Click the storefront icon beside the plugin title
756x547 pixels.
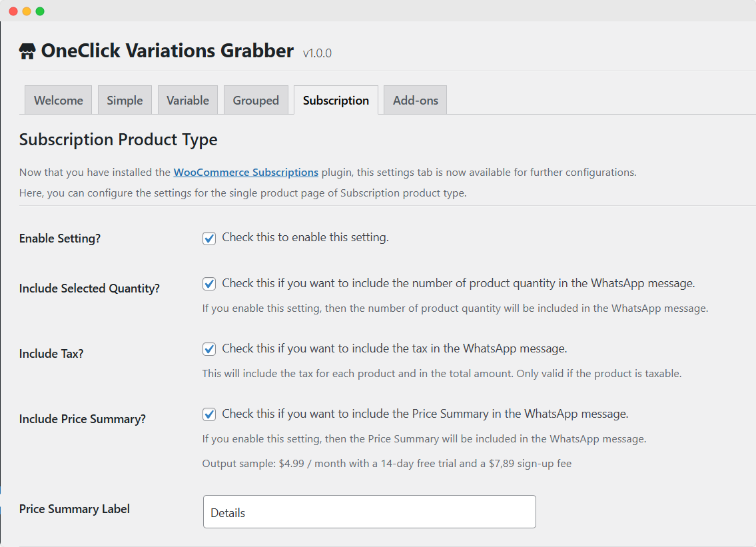(26, 49)
